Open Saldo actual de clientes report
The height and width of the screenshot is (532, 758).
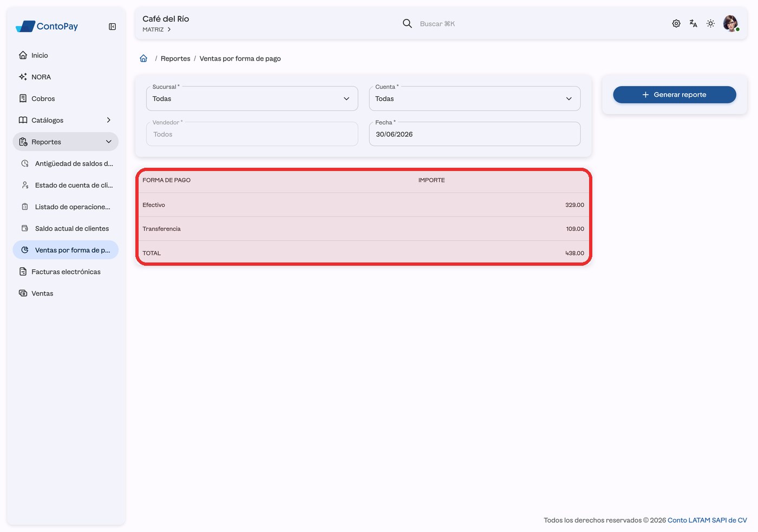click(66, 228)
